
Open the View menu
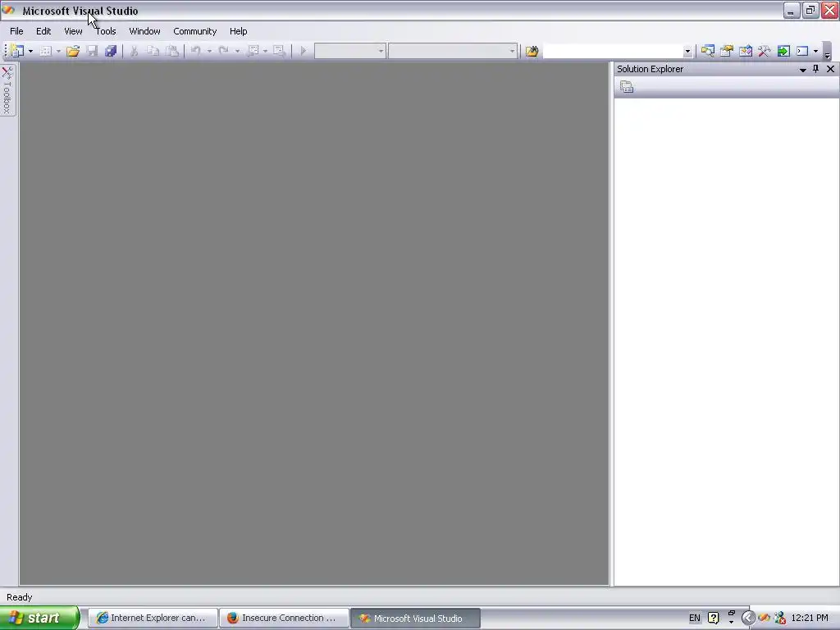click(73, 31)
